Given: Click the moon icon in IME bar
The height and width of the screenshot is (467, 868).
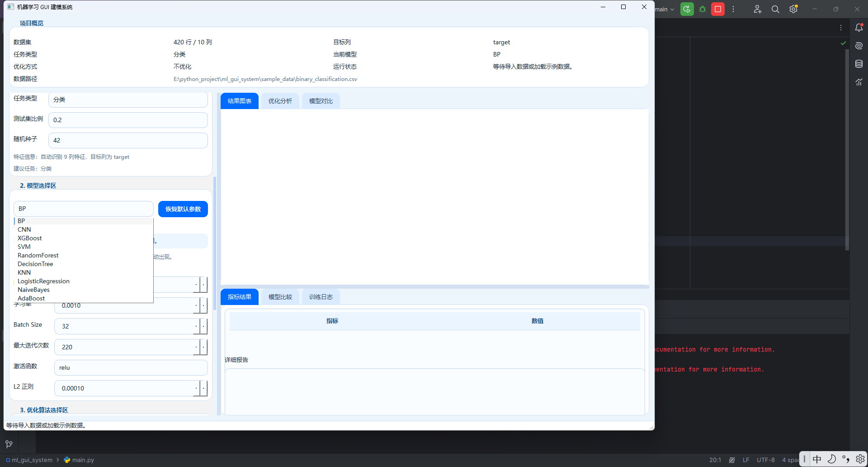Looking at the screenshot, I should (x=832, y=459).
